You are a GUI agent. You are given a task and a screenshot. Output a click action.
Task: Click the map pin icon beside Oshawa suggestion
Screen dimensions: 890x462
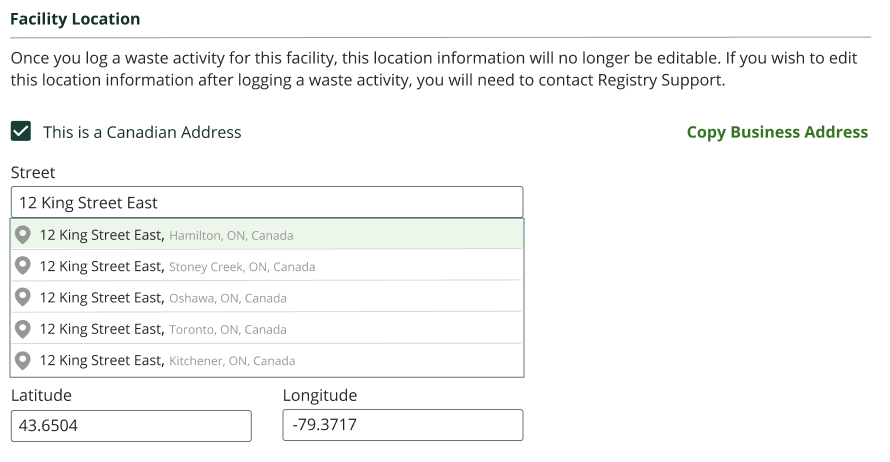(23, 297)
